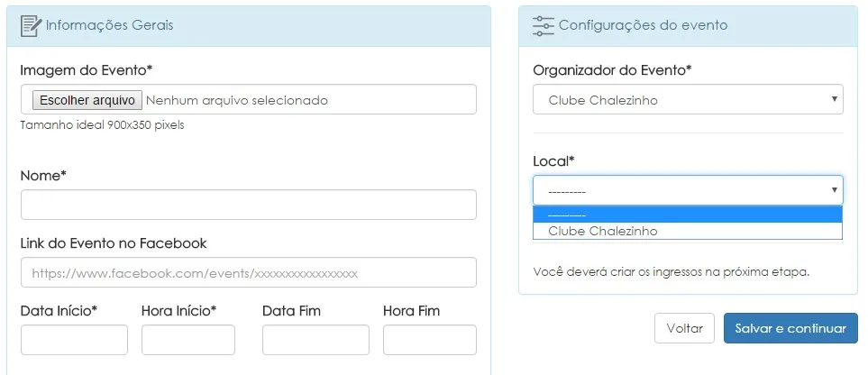The width and height of the screenshot is (868, 375).
Task: Click the Voltar button
Action: click(x=684, y=329)
